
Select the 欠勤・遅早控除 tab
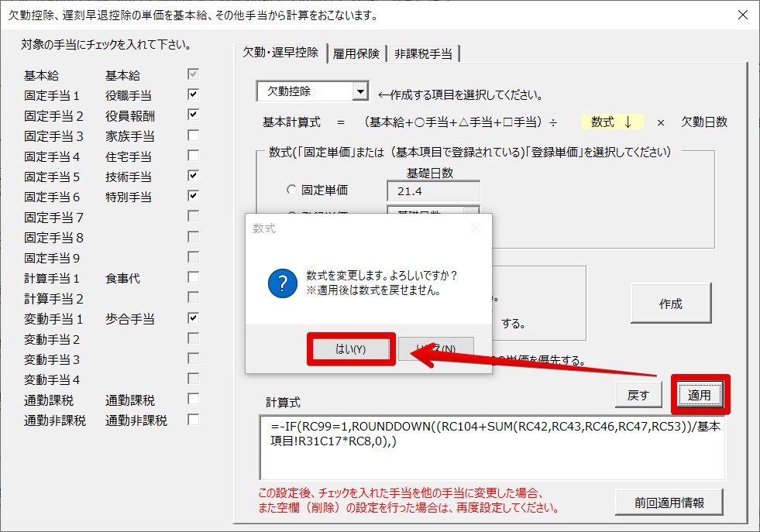[280, 53]
